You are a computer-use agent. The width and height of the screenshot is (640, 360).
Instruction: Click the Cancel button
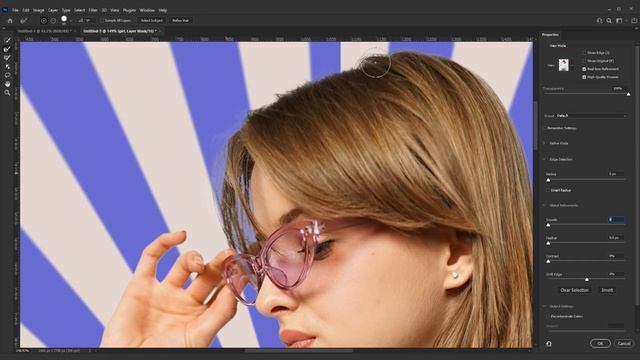[x=624, y=344]
